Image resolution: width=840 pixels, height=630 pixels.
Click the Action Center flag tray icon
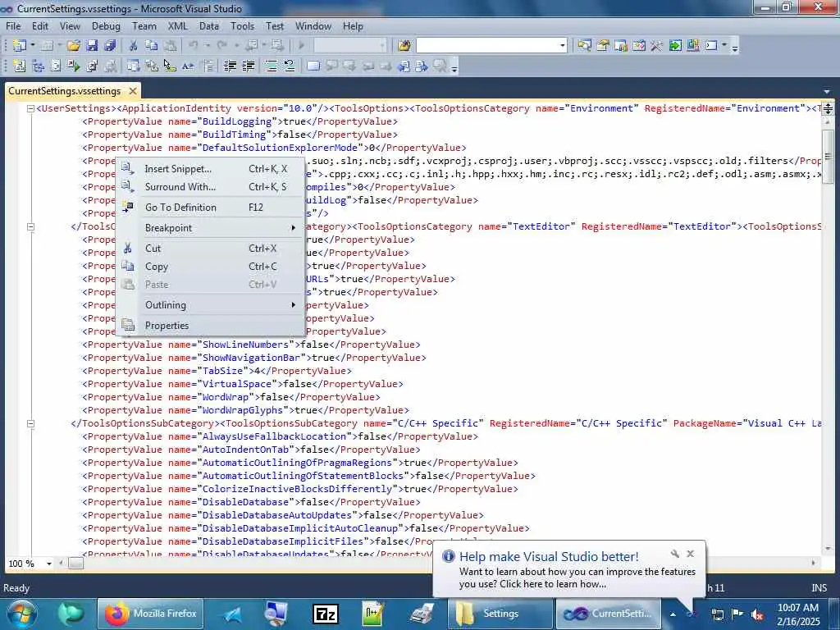[x=737, y=614]
